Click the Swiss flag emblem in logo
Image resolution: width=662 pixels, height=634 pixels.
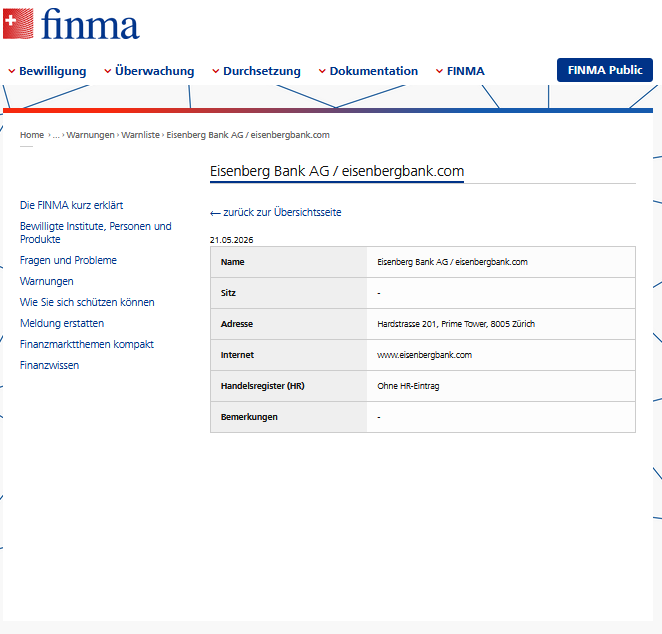[18, 24]
